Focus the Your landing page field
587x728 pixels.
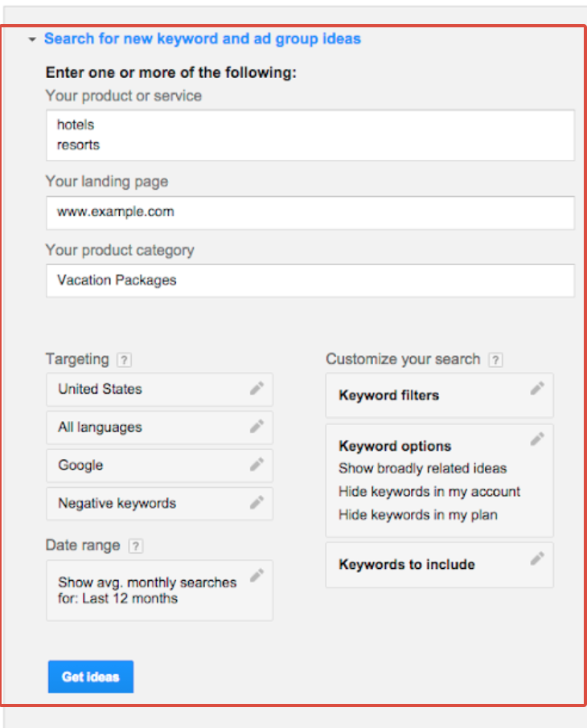pyautogui.click(x=310, y=213)
